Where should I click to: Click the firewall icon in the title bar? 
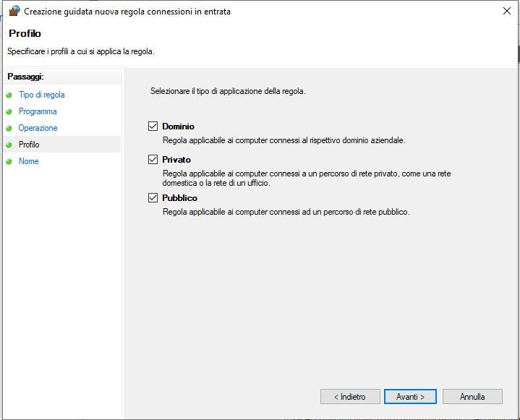point(14,12)
